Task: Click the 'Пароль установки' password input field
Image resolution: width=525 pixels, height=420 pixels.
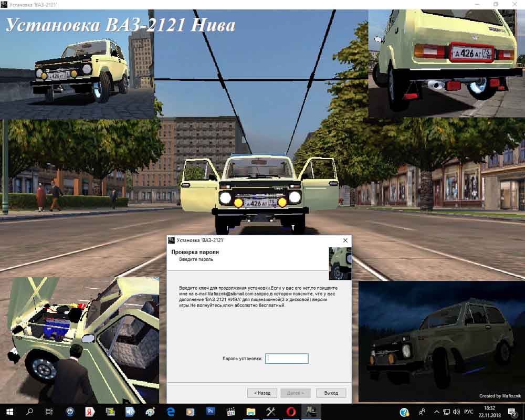Action: (287, 359)
